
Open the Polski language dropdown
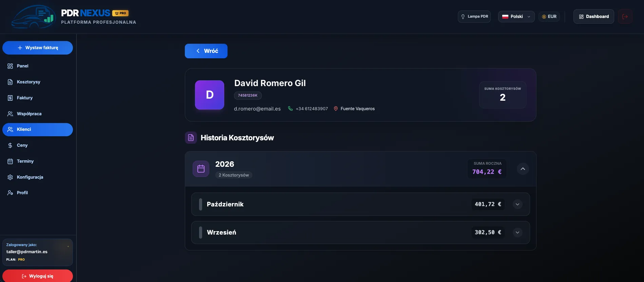click(x=516, y=17)
